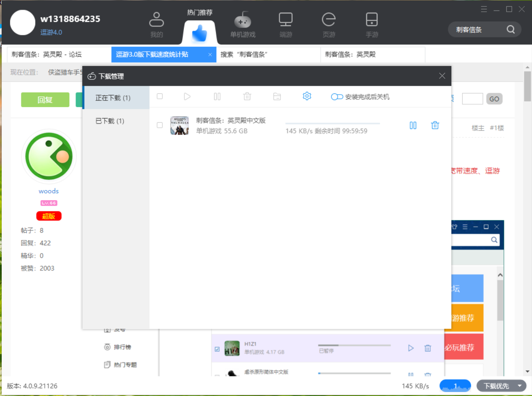Open download folder icon in toolbar
Screen dimensions: 532x396
277,96
